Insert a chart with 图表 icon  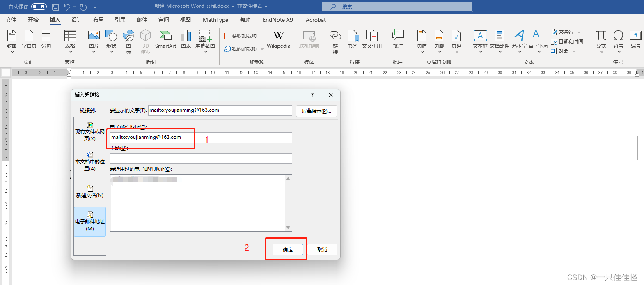point(186,39)
